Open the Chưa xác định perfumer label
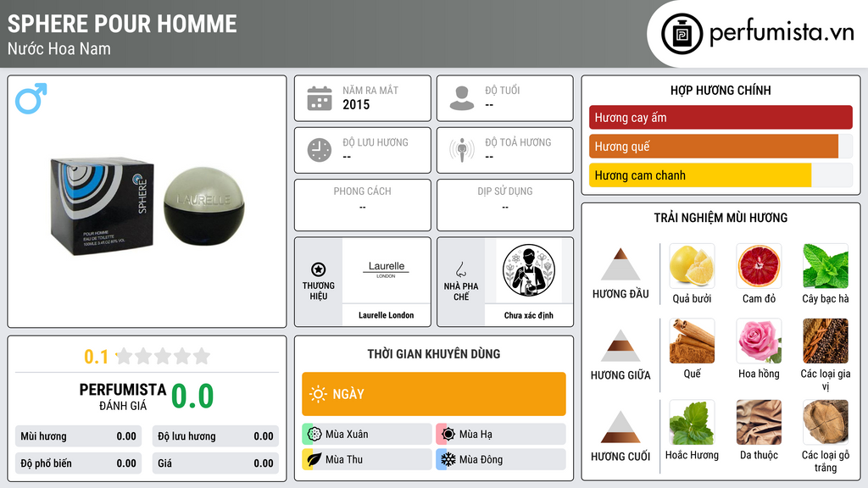Screen dimensions: 868x488 pos(529,315)
